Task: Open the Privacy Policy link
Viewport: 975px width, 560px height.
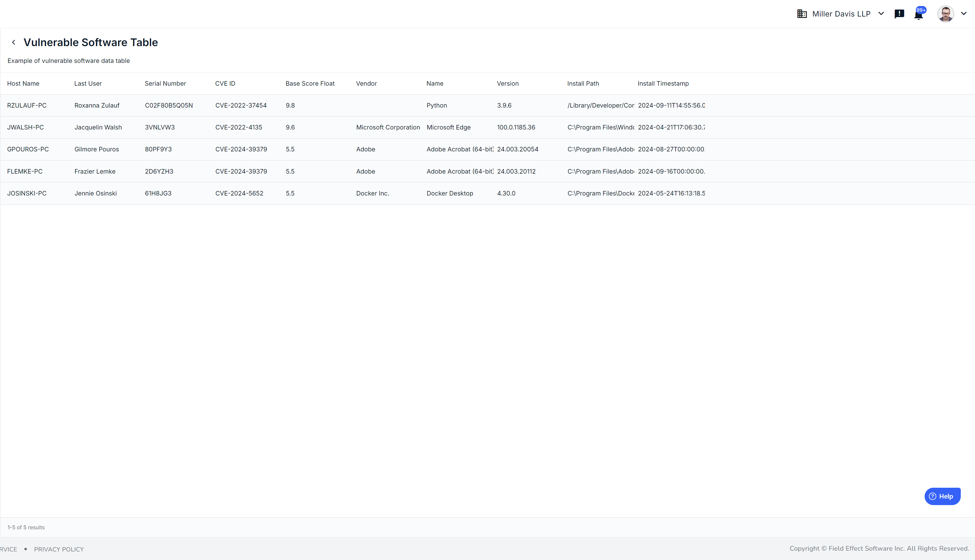Action: 59,549
